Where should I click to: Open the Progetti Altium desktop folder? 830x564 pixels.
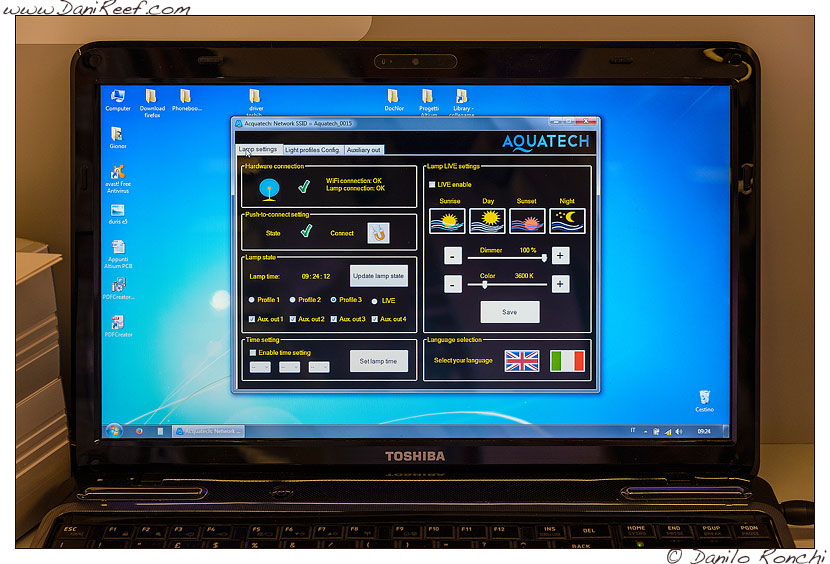pyautogui.click(x=428, y=102)
